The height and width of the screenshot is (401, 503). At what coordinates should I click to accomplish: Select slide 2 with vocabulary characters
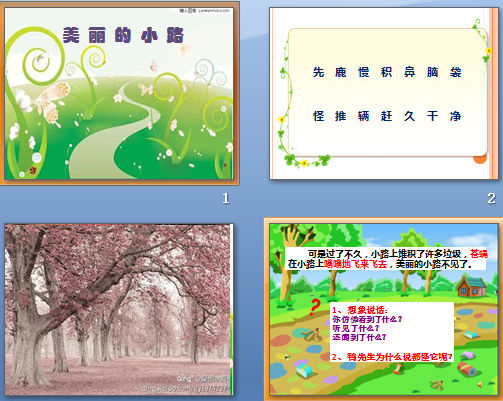coord(384,93)
